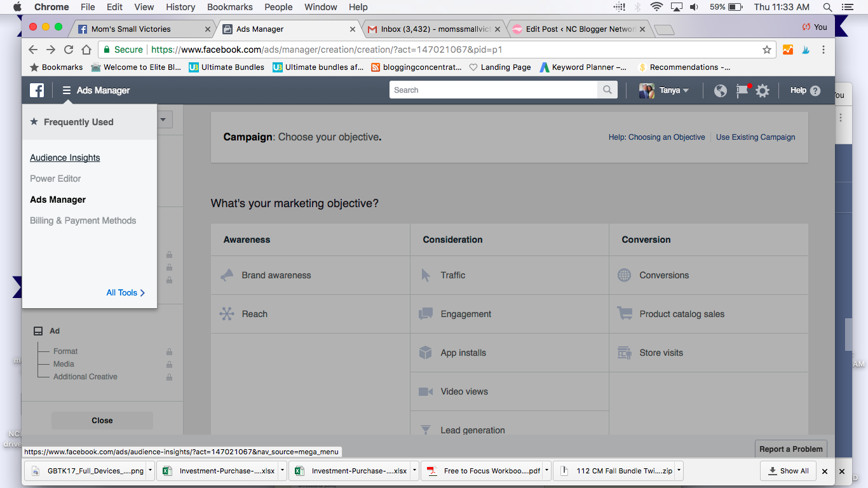Select the Conversions globe icon

pyautogui.click(x=625, y=275)
